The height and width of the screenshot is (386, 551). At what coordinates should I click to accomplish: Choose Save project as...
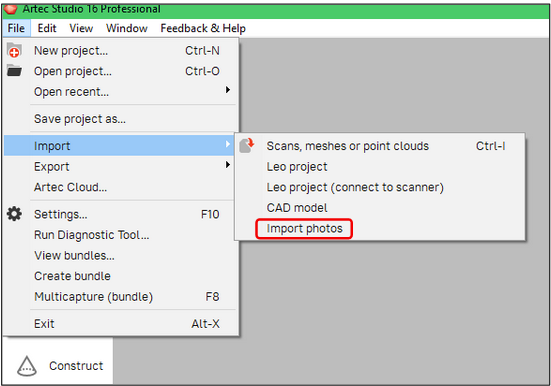pos(80,119)
